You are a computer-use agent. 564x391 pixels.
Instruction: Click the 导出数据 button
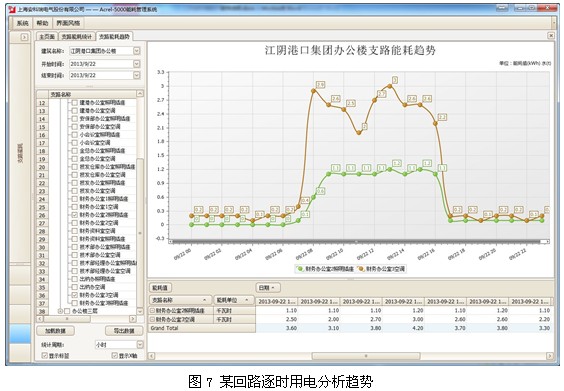click(124, 331)
